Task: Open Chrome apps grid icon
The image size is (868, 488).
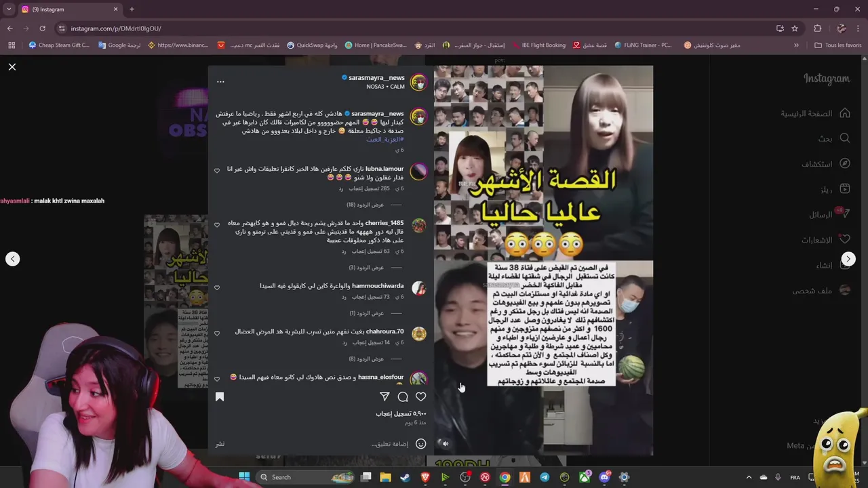Action: pos(12,45)
